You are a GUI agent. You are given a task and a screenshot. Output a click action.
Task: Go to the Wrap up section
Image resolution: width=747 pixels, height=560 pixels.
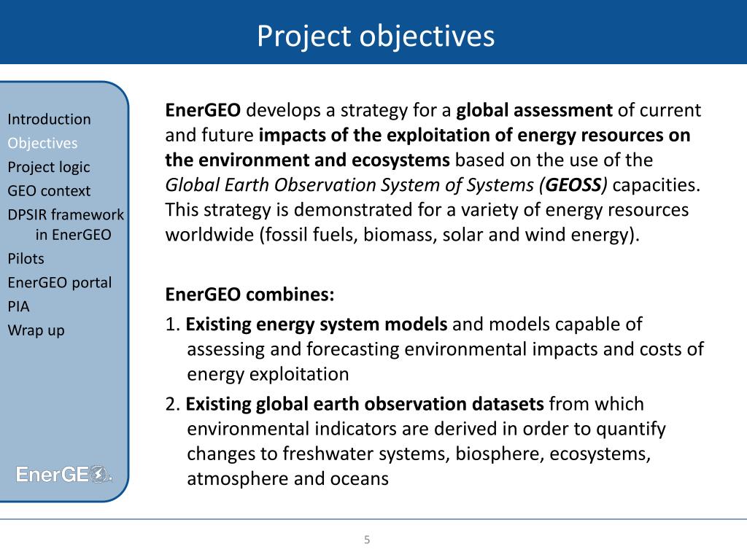(36, 330)
